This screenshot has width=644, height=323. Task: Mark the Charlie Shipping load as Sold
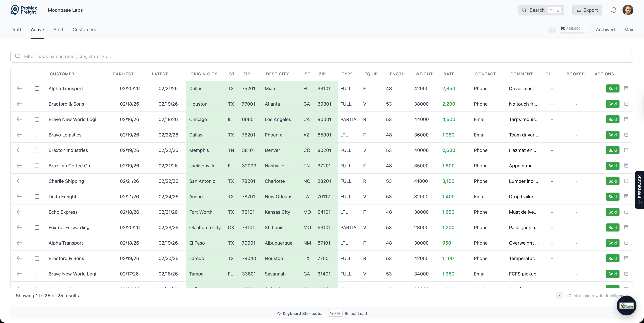coord(612,181)
